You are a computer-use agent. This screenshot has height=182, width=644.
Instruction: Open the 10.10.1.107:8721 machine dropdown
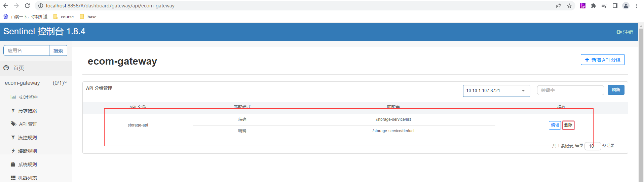click(x=496, y=90)
